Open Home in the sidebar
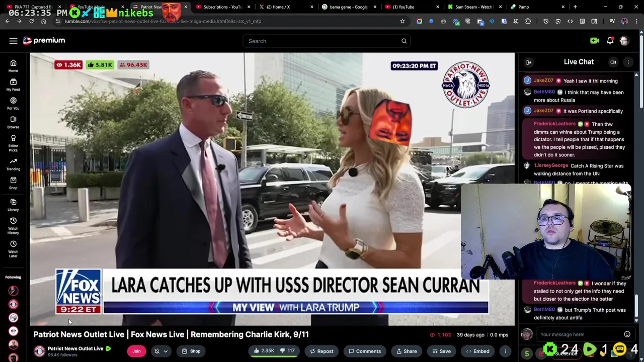This screenshot has height=362, width=644. click(13, 66)
